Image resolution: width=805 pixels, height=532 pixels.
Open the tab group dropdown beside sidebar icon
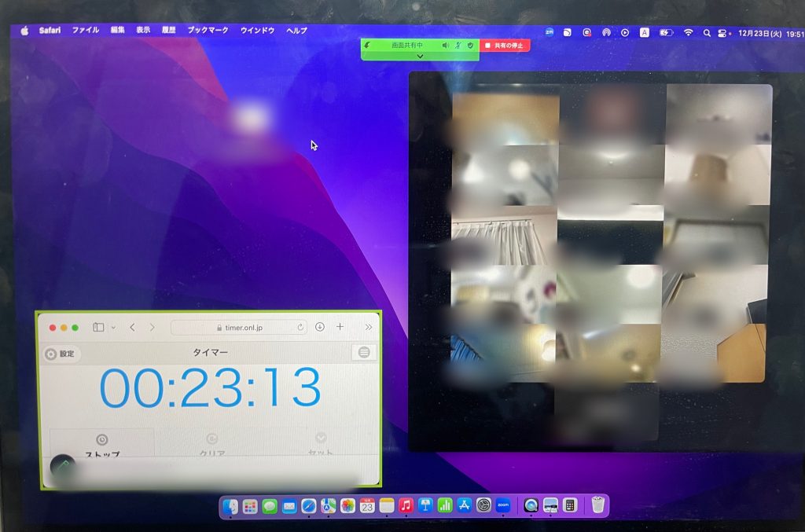tap(113, 328)
